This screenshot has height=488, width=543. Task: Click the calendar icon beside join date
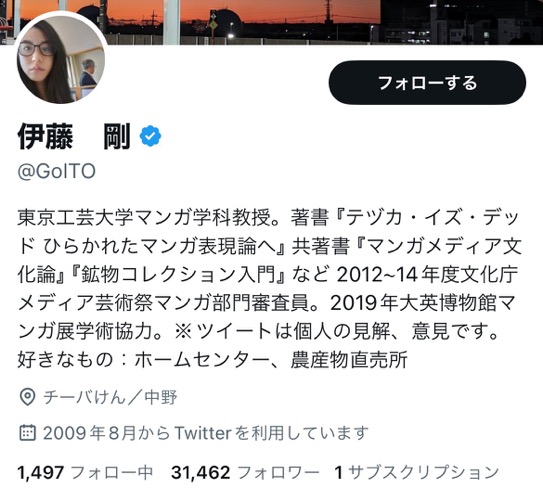point(27,433)
